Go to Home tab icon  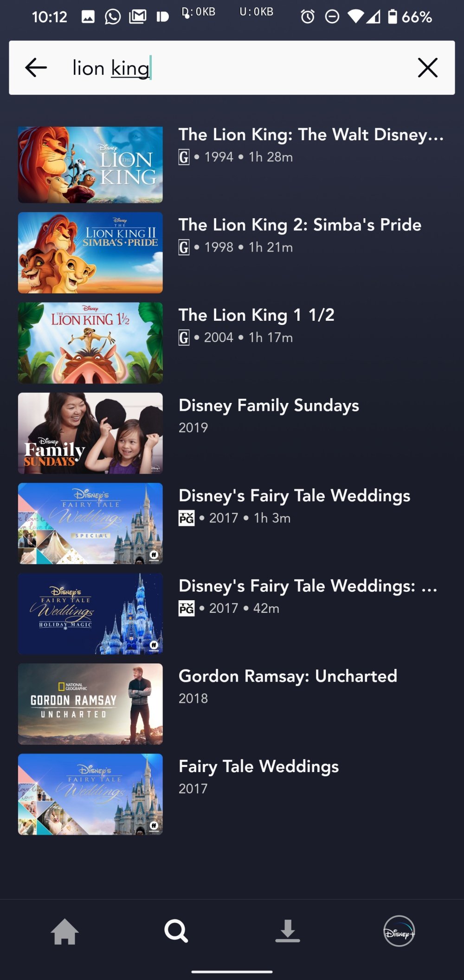tap(64, 931)
